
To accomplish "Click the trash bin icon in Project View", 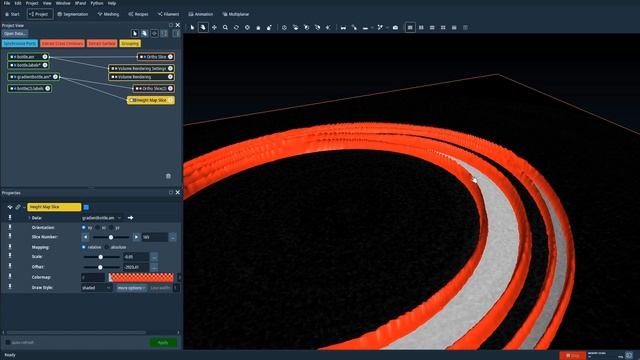I will [x=168, y=176].
